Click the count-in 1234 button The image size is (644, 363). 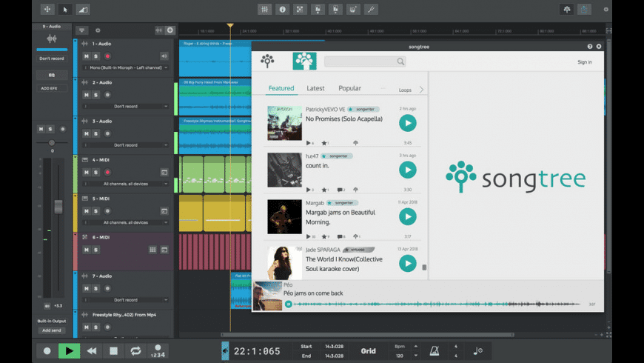[x=158, y=351]
